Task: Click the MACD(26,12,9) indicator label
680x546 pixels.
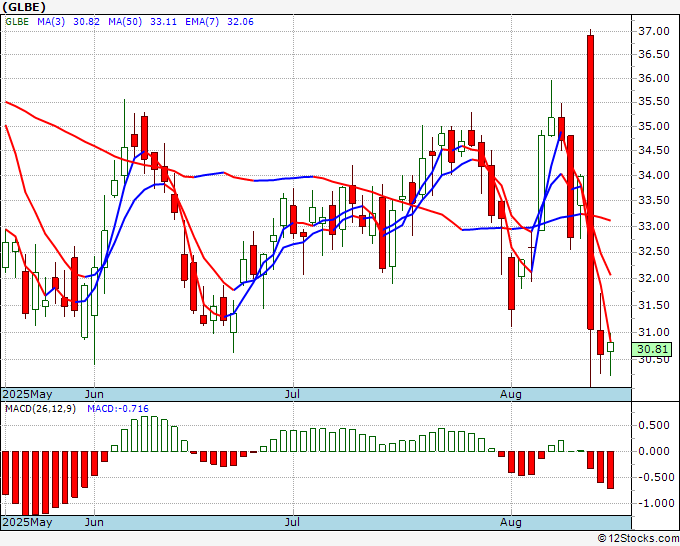Action: [40, 409]
